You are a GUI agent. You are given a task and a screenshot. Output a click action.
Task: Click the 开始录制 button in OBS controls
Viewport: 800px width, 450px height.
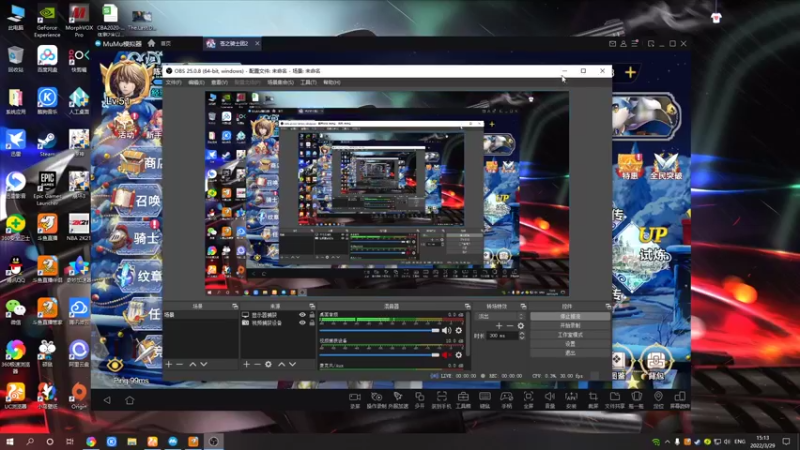[x=570, y=326]
